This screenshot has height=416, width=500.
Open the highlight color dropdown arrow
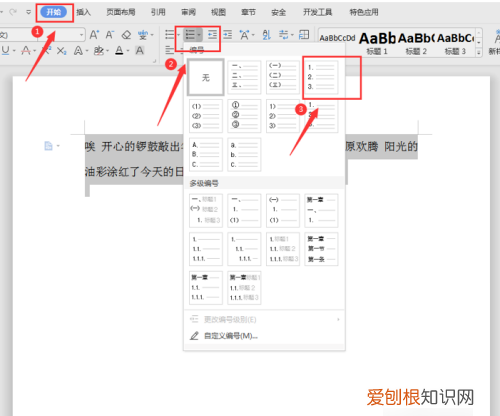coord(107,51)
